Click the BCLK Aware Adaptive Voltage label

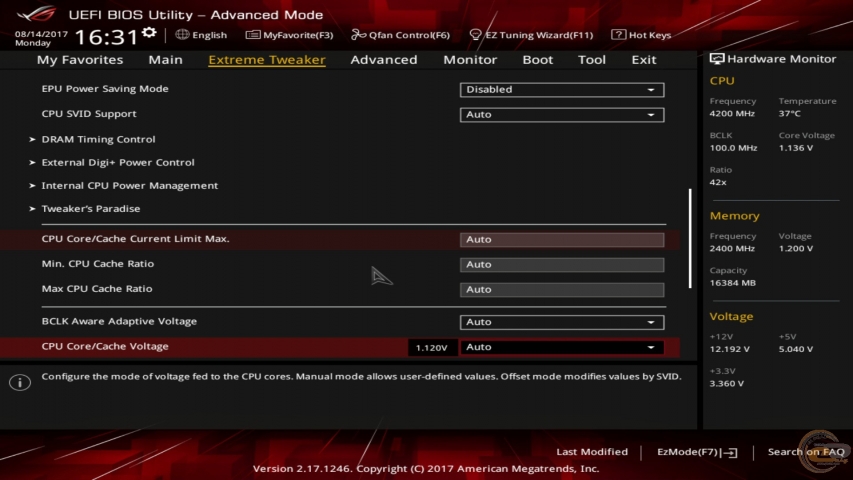tap(119, 321)
